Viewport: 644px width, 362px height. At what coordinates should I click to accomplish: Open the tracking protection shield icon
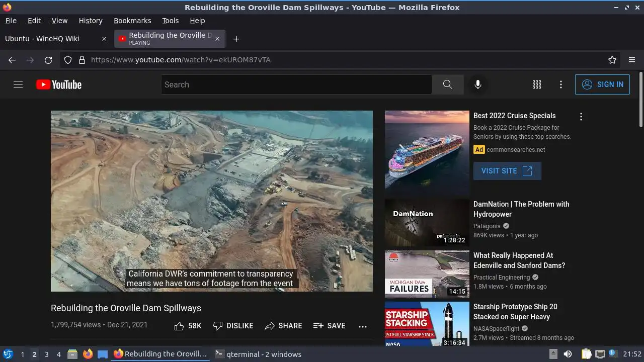click(x=68, y=60)
